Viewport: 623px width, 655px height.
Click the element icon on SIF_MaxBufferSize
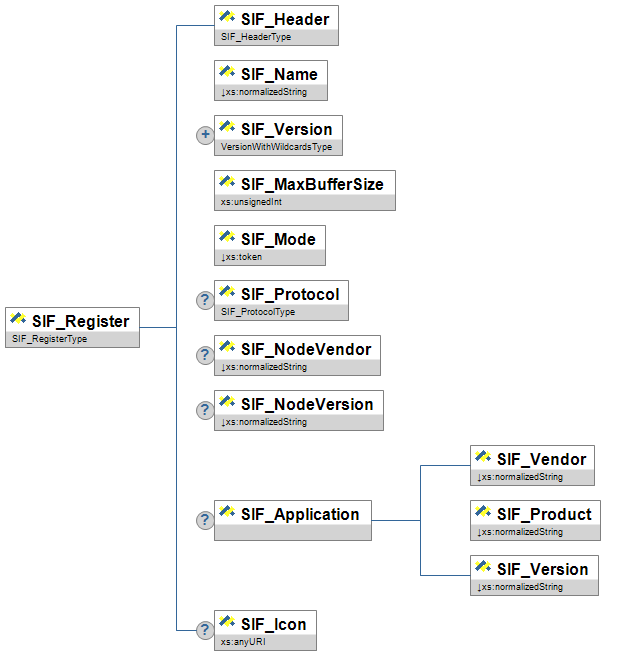[x=227, y=182]
